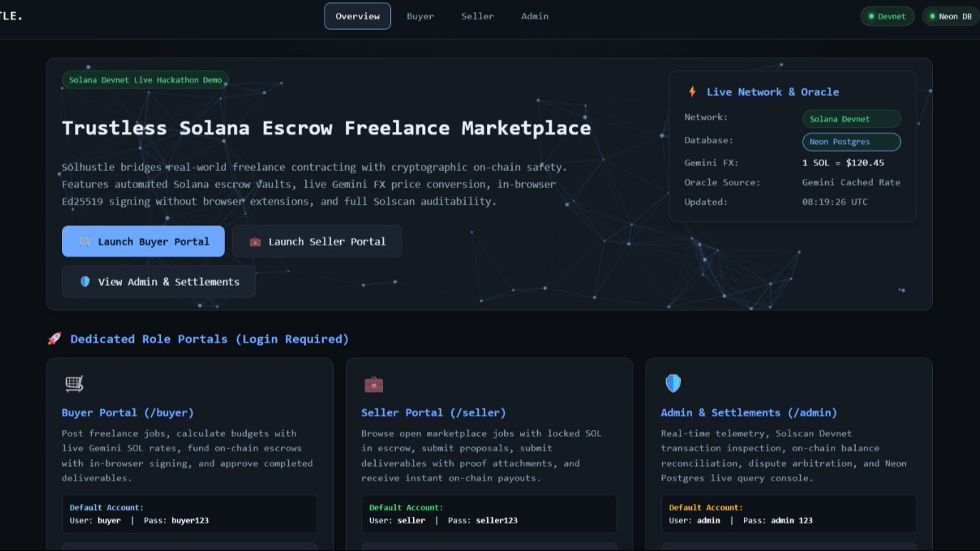Open the Admin & Settlements (/admin) heading link
Screen dimensions: 980x551
click(x=749, y=413)
